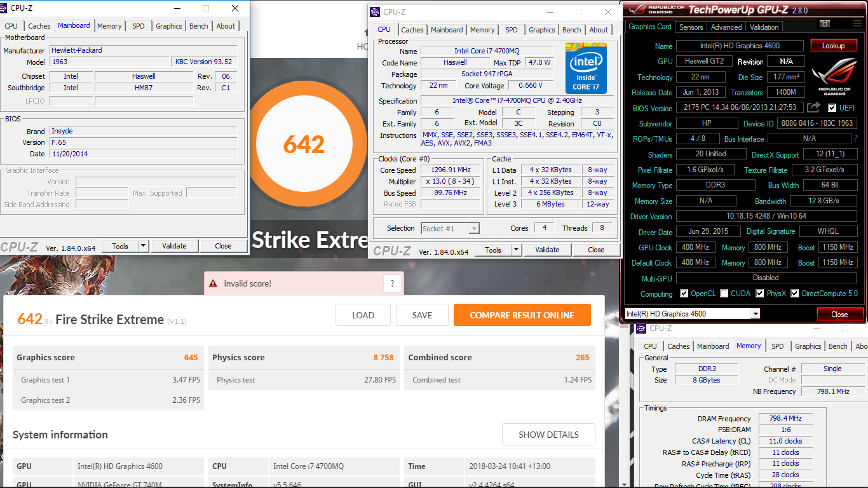
Task: Click the Graphics test 1 result 3.47 FPS
Action: click(x=186, y=380)
